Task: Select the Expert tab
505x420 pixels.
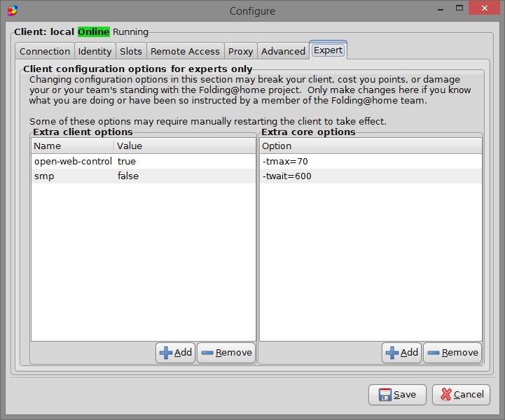Action: click(x=328, y=50)
